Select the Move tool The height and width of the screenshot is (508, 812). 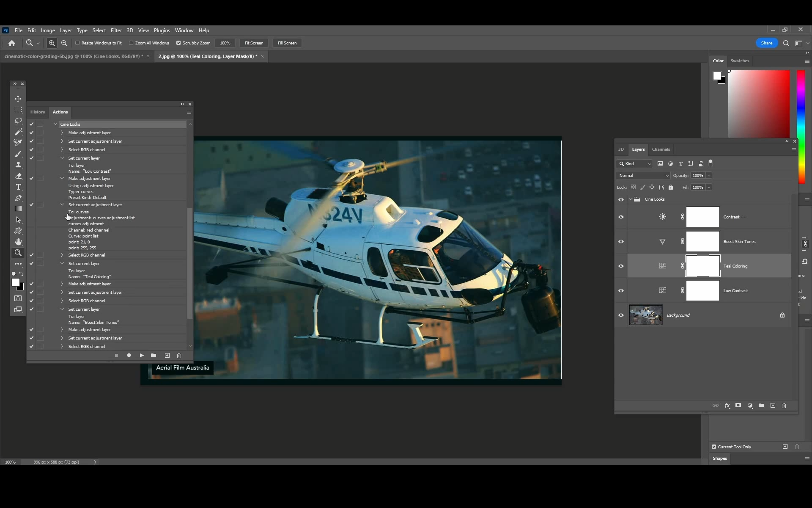pos(18,99)
